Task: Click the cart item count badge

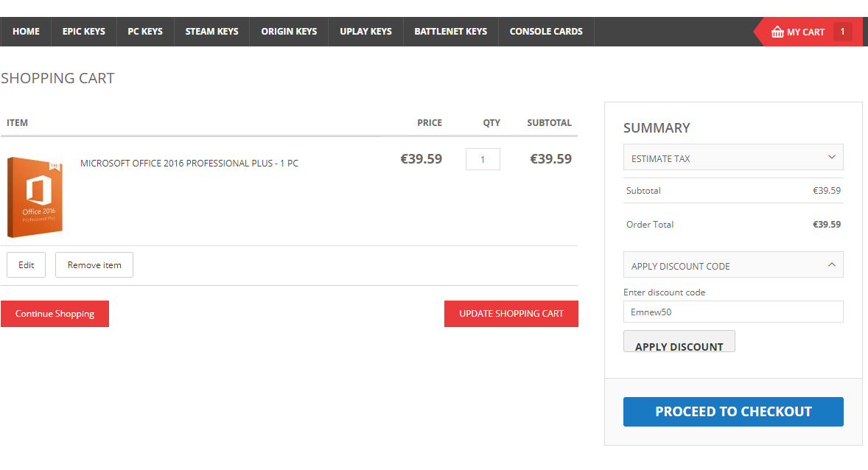Action: [842, 32]
